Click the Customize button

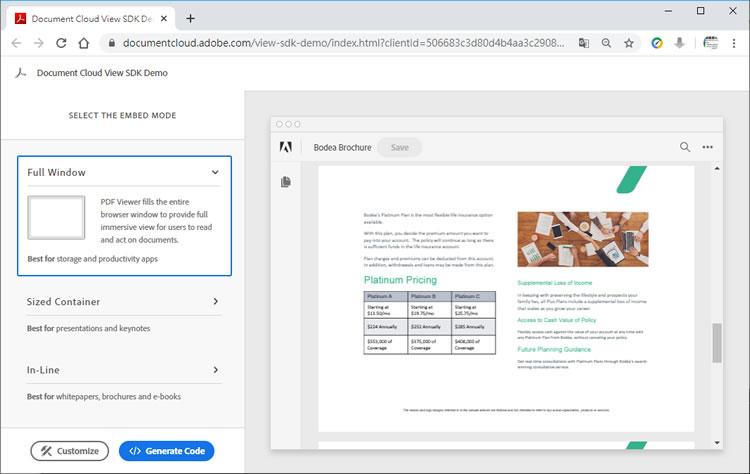[x=69, y=451]
